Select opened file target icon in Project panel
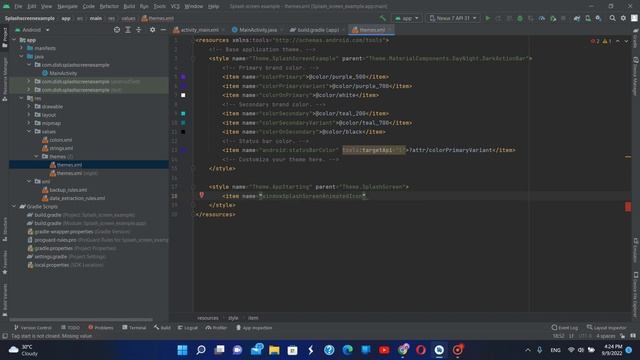The image size is (640, 360). click(117, 30)
